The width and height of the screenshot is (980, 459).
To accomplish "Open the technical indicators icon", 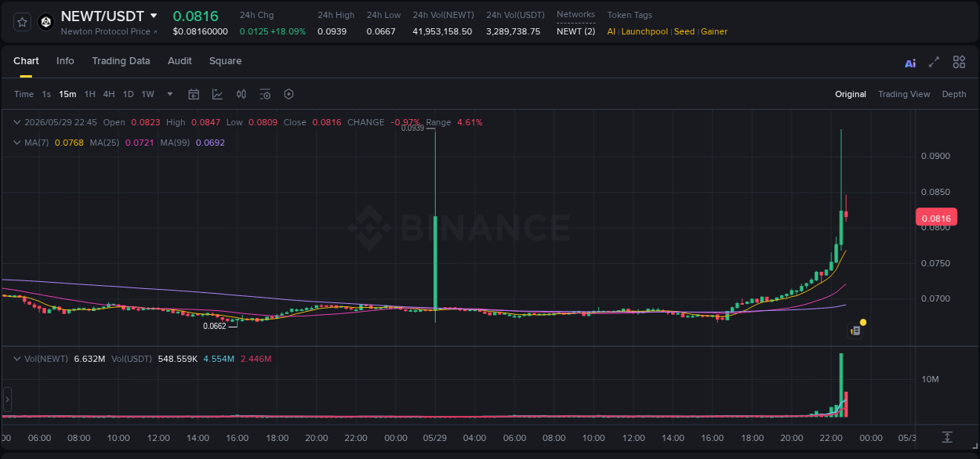I will [217, 94].
